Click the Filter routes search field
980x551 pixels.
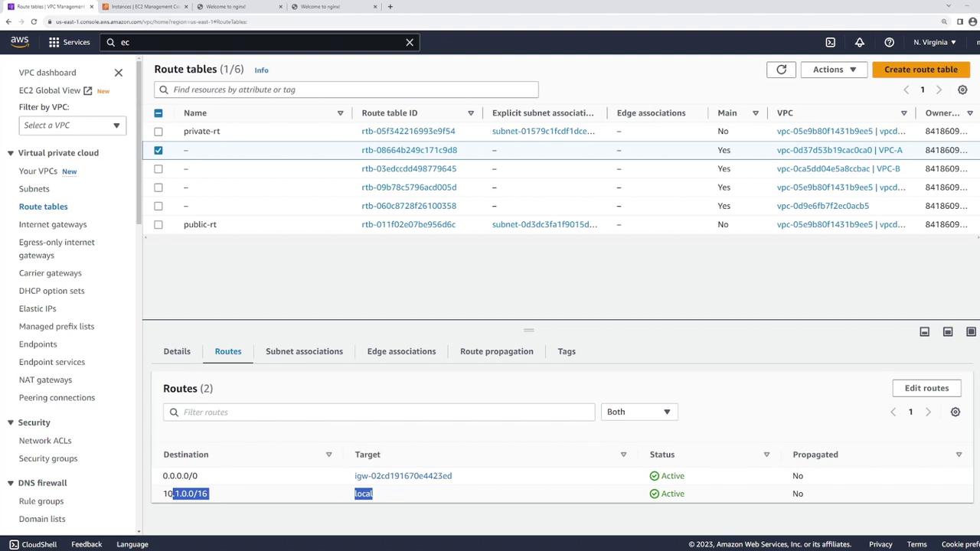point(379,412)
